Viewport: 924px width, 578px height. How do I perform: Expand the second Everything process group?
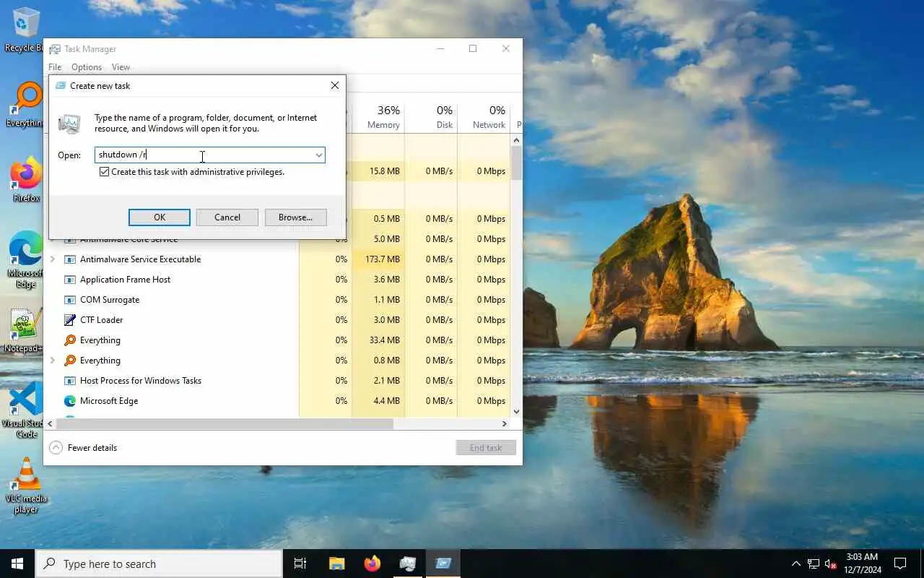pyautogui.click(x=53, y=361)
